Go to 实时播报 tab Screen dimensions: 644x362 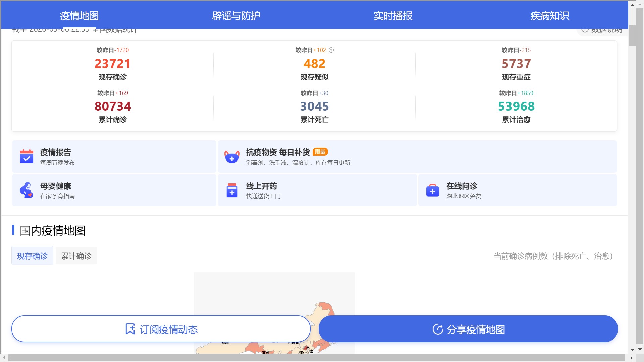coord(393,16)
